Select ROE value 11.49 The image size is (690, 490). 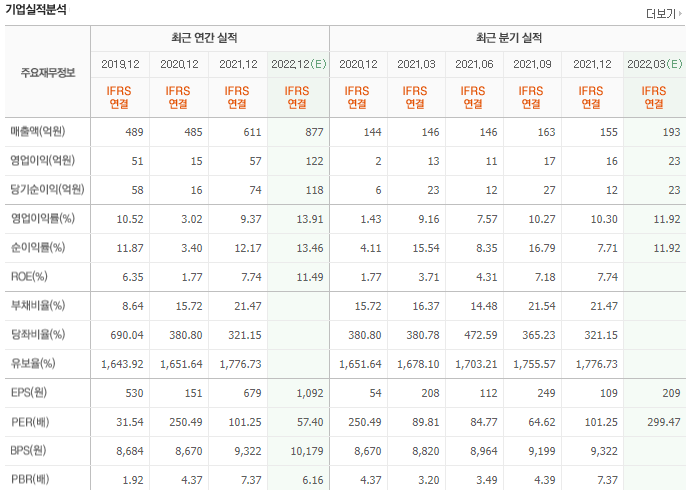click(310, 277)
